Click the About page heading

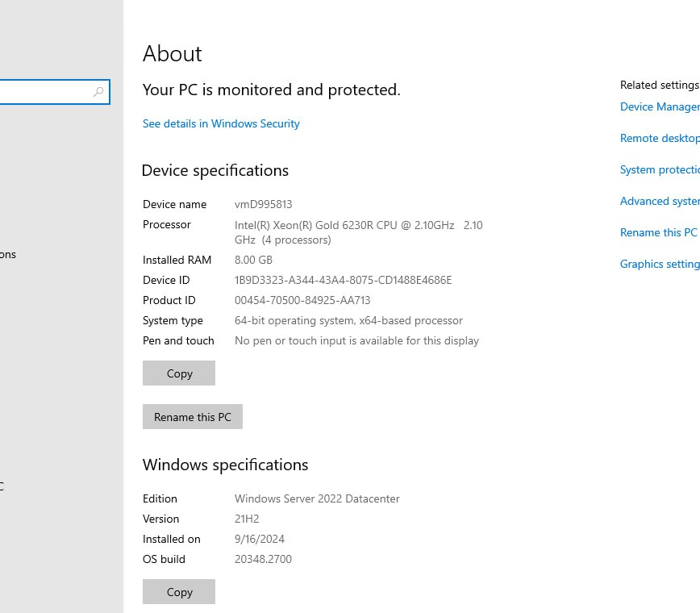(173, 54)
